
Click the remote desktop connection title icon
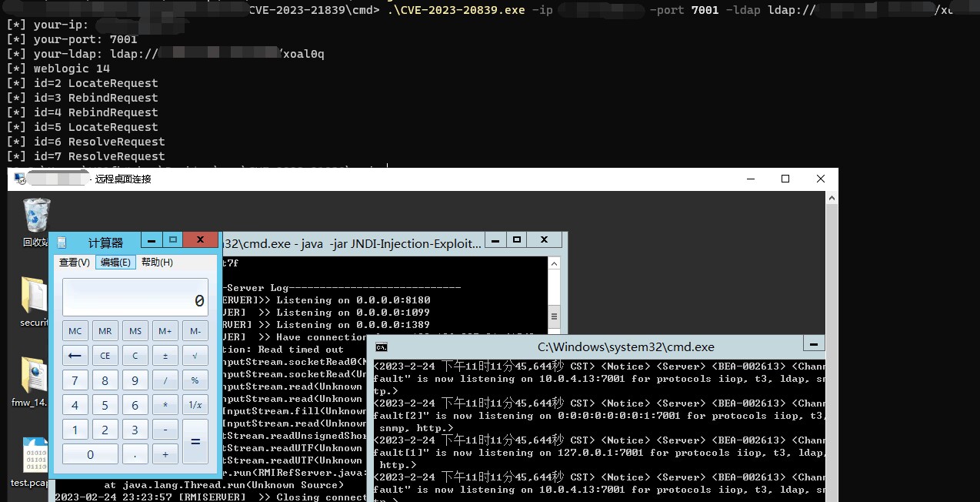point(20,179)
